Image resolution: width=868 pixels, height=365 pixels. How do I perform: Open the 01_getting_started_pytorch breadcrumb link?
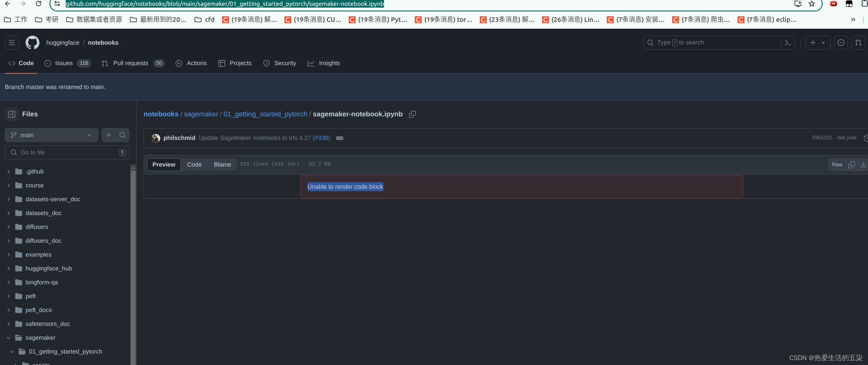pos(265,114)
